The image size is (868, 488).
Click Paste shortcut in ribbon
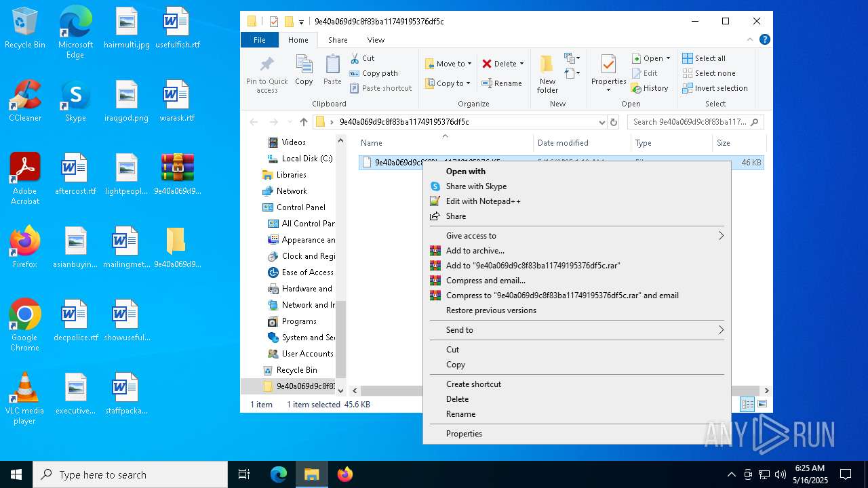tap(381, 88)
